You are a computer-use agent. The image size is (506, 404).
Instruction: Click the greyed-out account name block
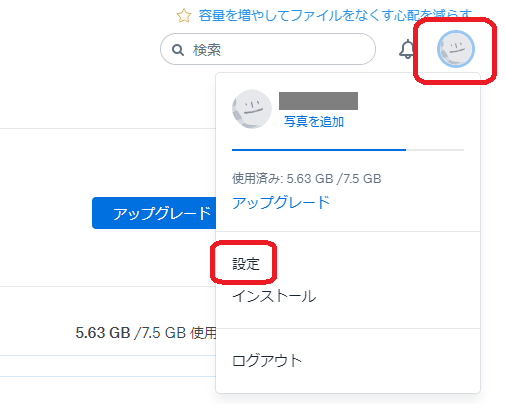(318, 101)
